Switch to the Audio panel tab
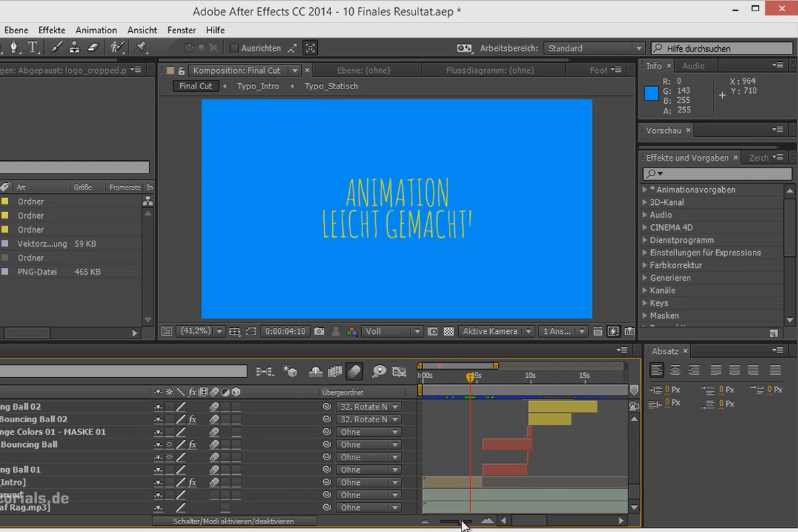 (x=693, y=66)
